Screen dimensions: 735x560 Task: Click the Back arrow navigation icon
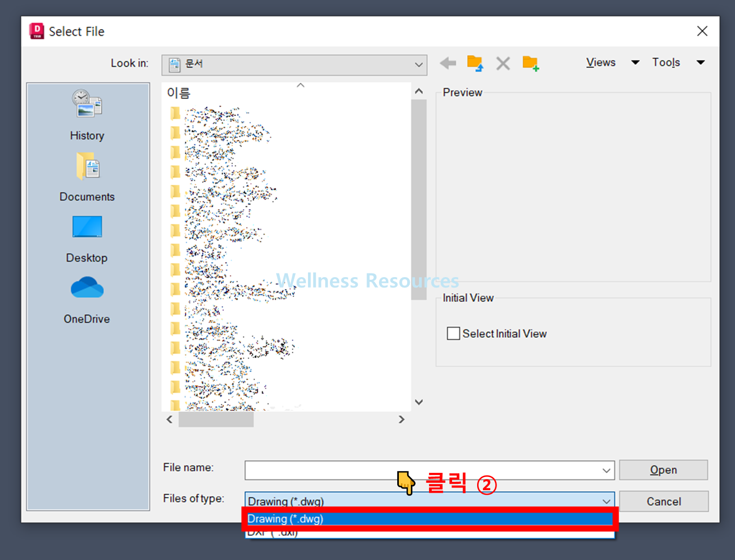tap(448, 63)
